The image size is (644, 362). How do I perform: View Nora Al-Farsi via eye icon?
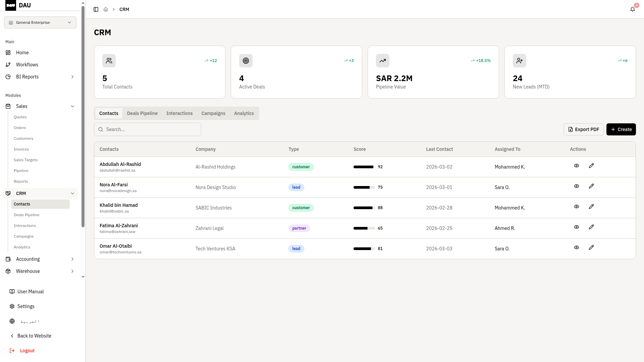point(577,186)
